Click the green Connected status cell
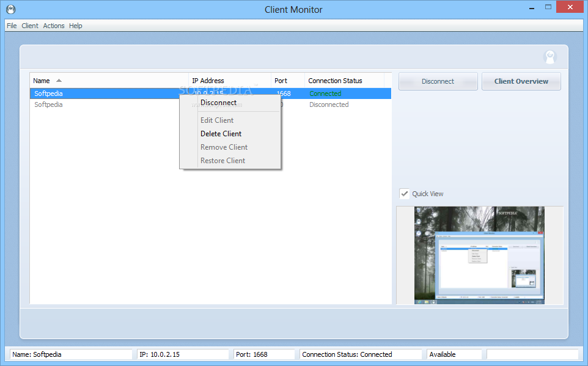The height and width of the screenshot is (366, 588). (325, 93)
